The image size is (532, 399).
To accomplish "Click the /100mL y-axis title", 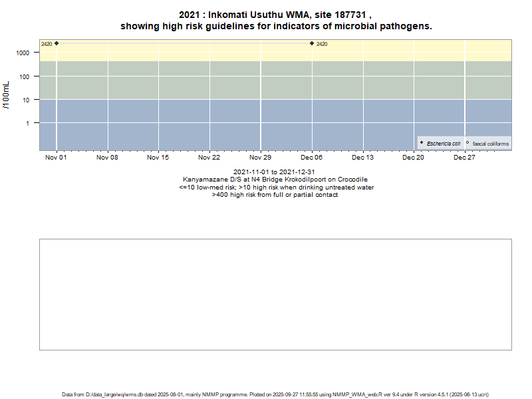I will (x=6, y=95).
